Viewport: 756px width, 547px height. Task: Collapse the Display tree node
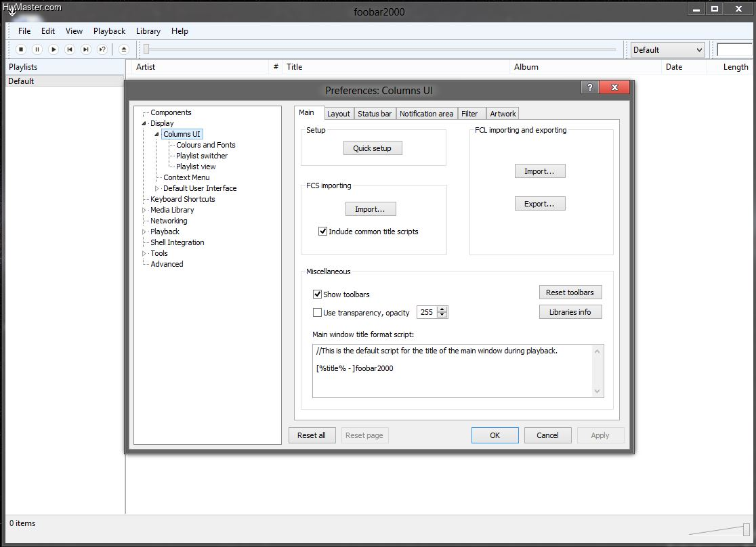tap(144, 123)
